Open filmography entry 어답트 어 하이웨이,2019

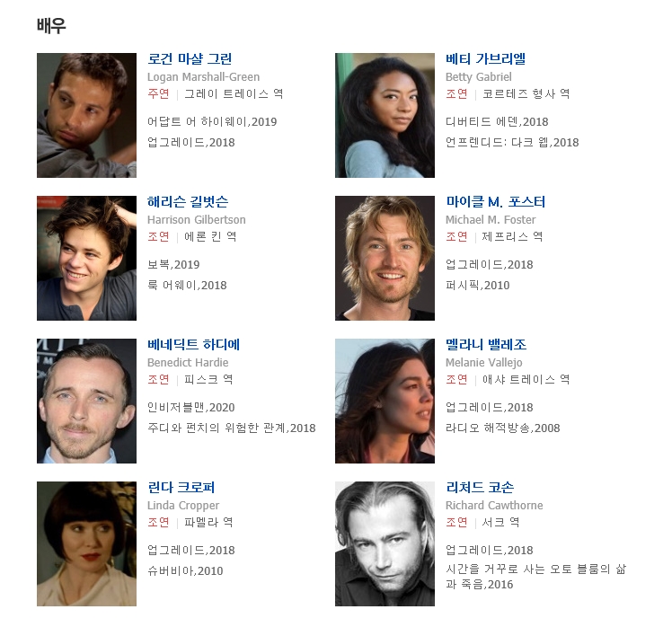(212, 121)
